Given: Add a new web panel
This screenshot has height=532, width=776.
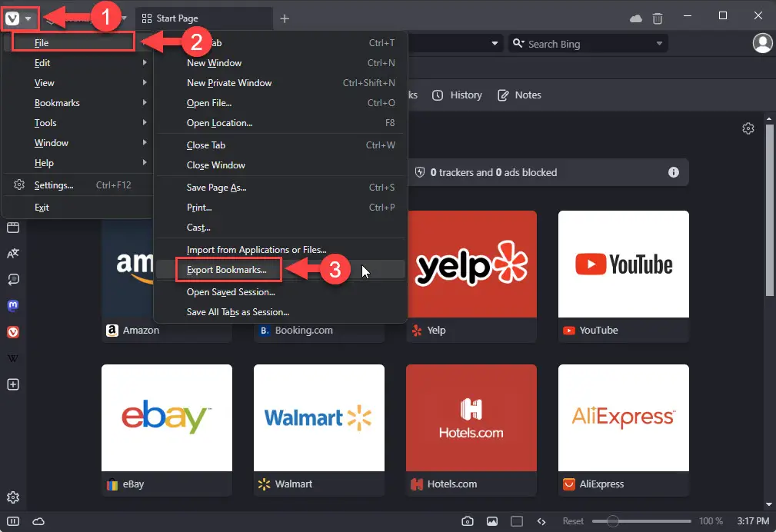Looking at the screenshot, I should [13, 384].
